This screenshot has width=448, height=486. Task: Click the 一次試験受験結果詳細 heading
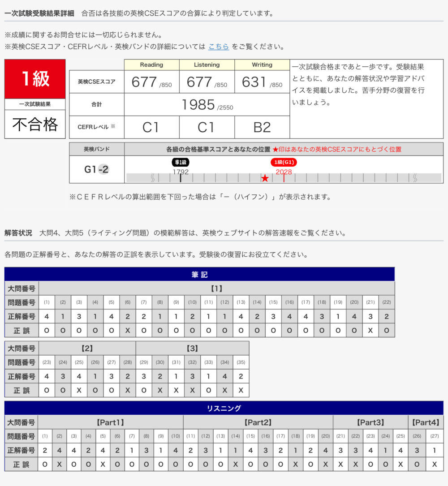click(39, 13)
